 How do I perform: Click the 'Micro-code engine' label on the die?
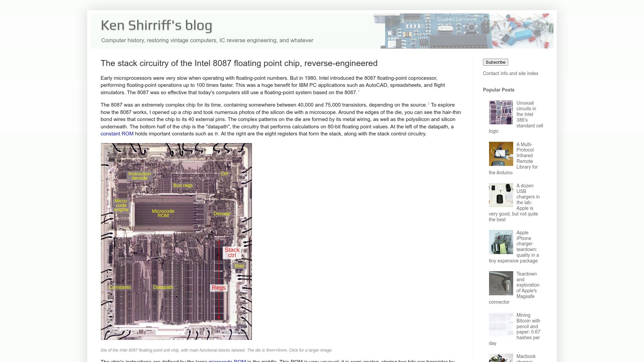(x=121, y=205)
